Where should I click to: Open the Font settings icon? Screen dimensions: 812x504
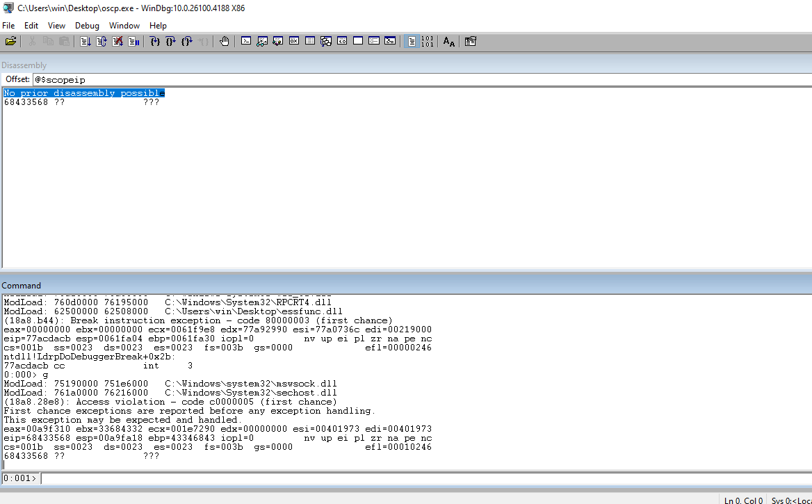(449, 42)
